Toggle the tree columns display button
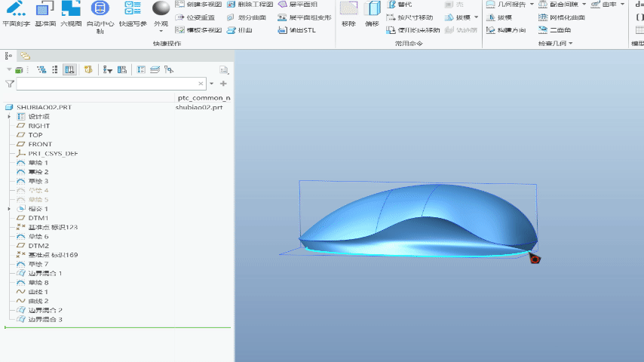 (x=70, y=70)
